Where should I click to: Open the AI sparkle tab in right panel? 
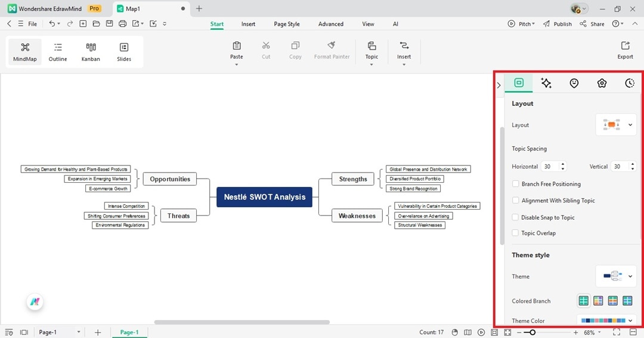546,83
